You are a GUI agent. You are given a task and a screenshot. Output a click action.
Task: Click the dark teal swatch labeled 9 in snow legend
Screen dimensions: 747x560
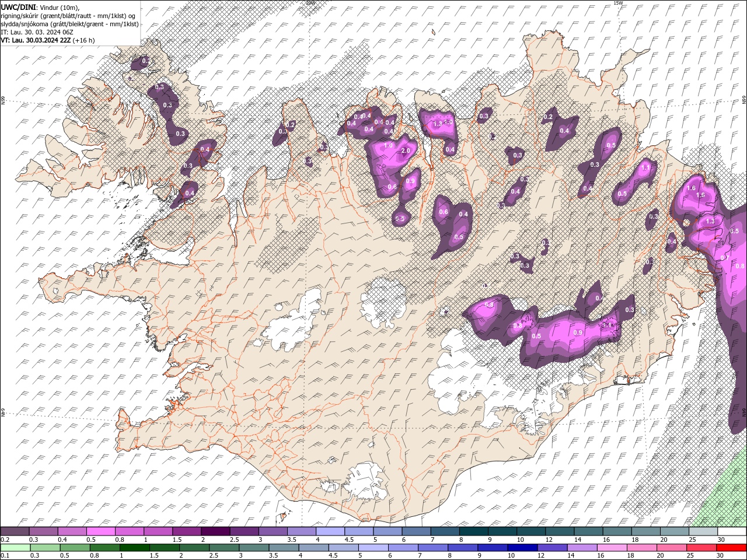coord(501,531)
